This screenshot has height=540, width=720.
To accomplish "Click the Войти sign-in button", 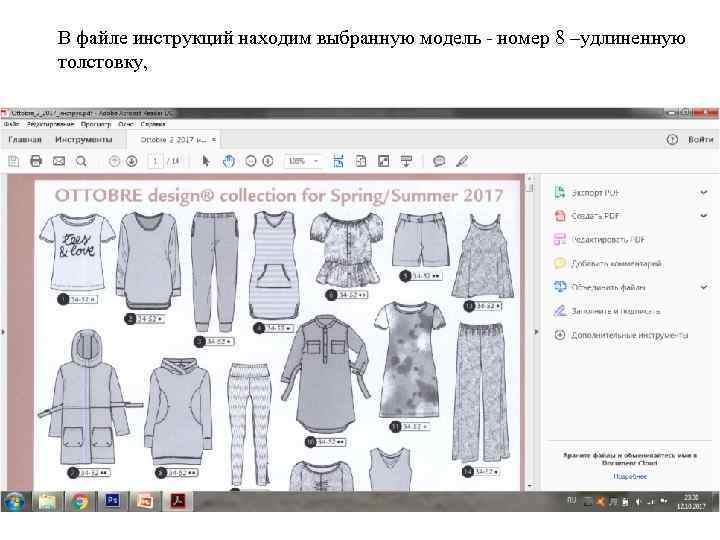I will coord(701,140).
